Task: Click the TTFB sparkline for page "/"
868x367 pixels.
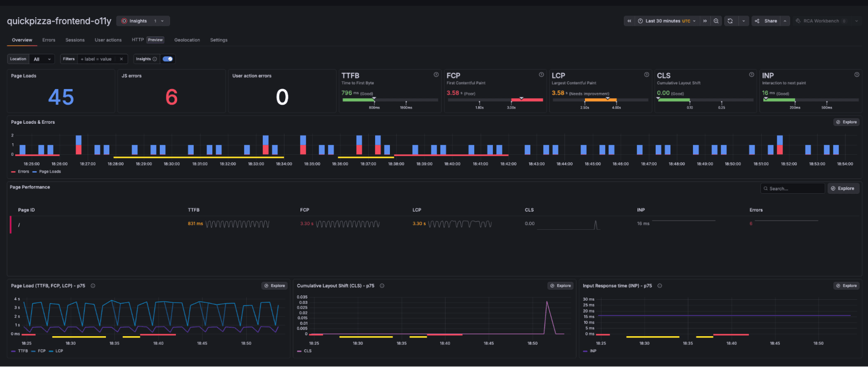Action: (x=238, y=224)
